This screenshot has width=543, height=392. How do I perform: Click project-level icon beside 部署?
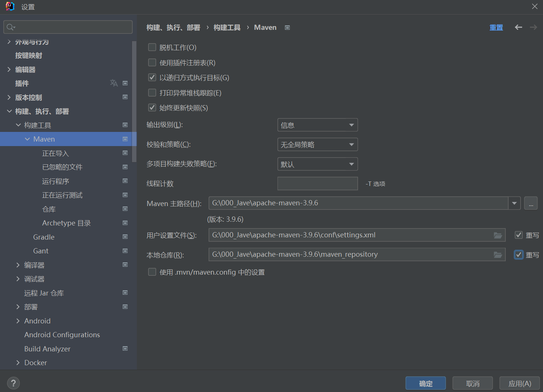[125, 307]
